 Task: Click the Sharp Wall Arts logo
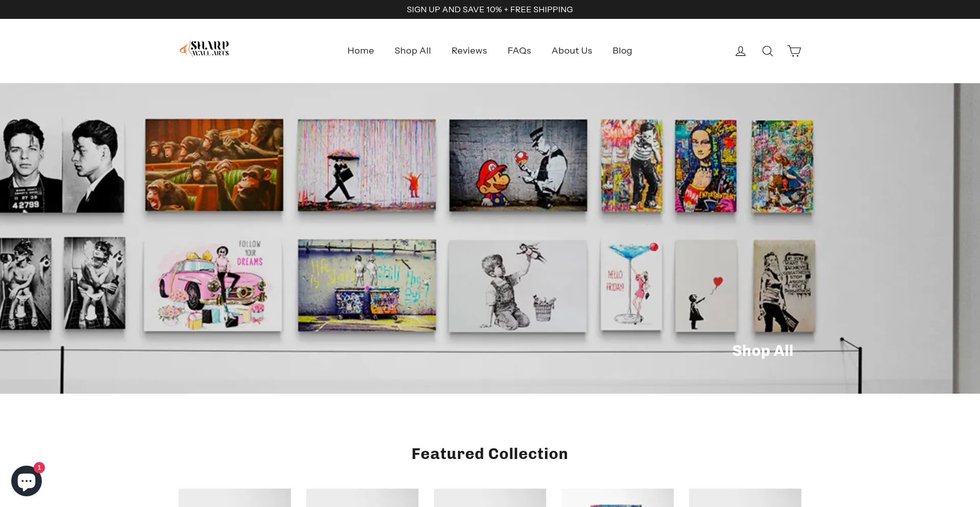pos(204,49)
